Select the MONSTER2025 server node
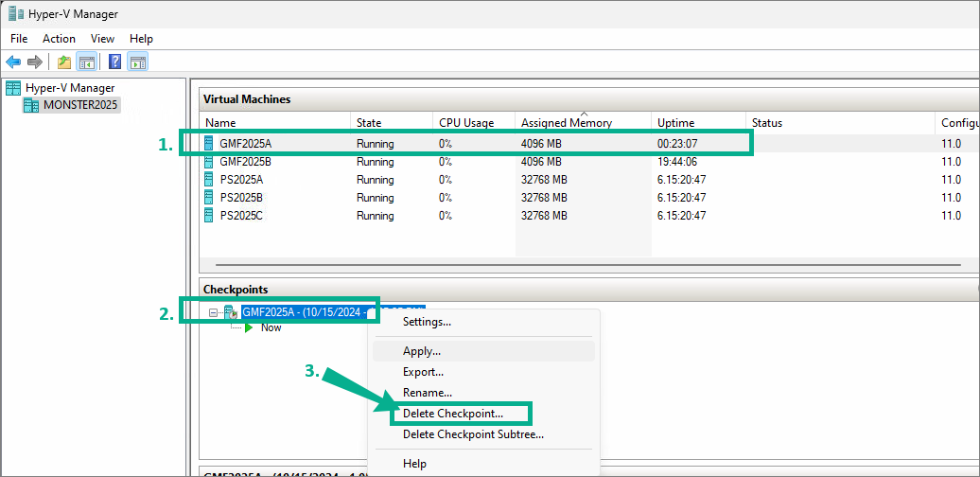Screen dimensions: 980x477 pyautogui.click(x=80, y=105)
